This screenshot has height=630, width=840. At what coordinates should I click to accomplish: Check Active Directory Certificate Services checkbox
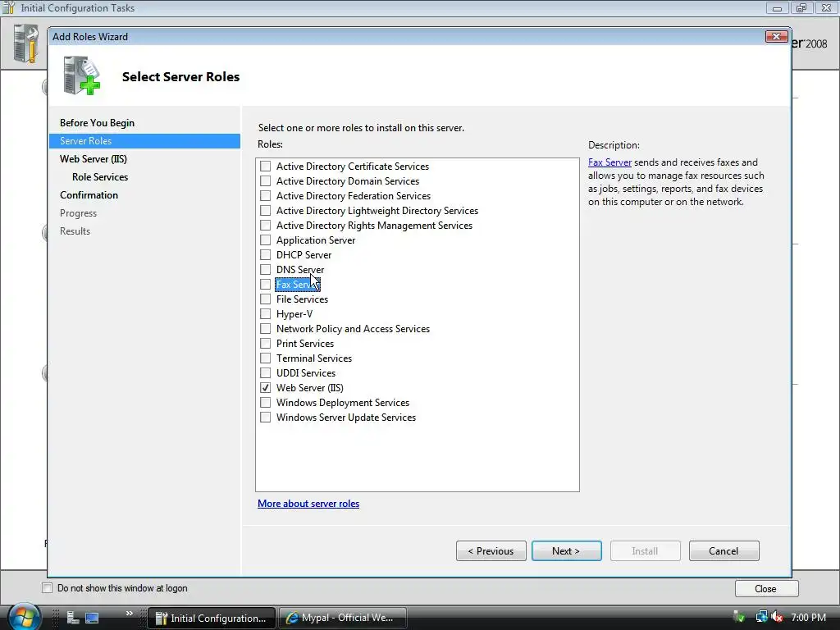tap(265, 166)
